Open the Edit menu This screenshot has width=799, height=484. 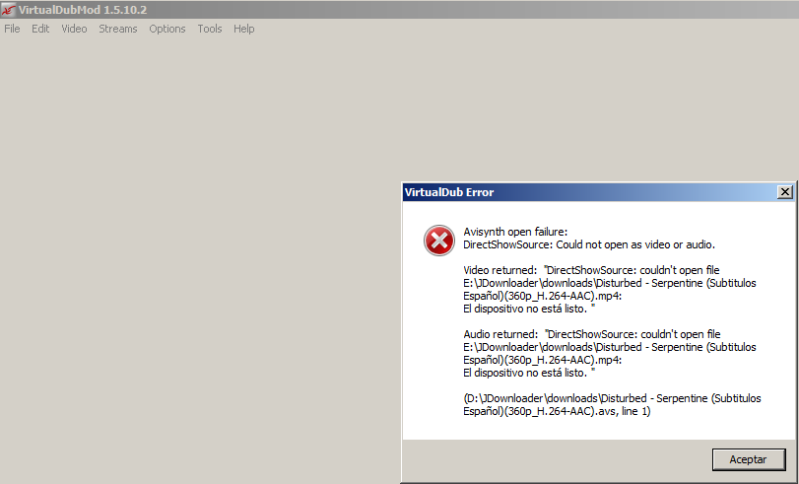[40, 29]
